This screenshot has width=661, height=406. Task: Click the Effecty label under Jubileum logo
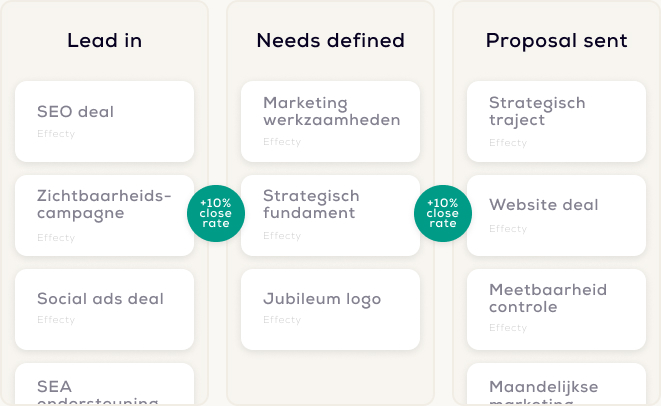(282, 320)
